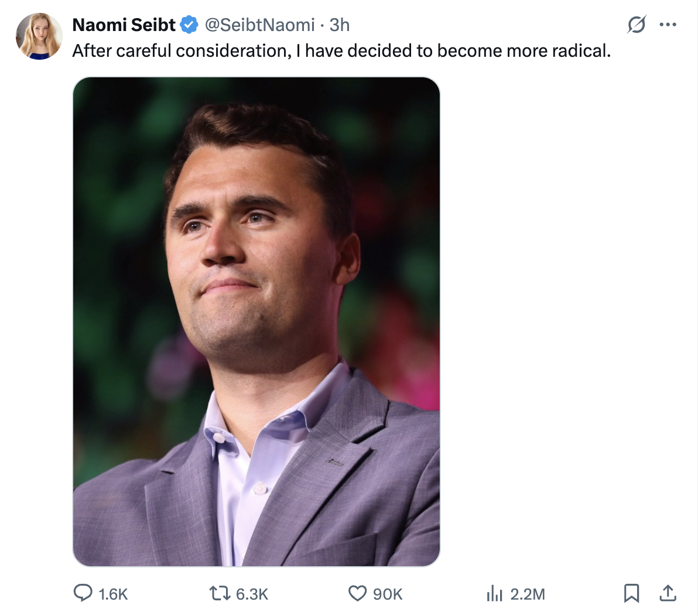Click the 90K likes count
698x616 pixels.
click(388, 594)
